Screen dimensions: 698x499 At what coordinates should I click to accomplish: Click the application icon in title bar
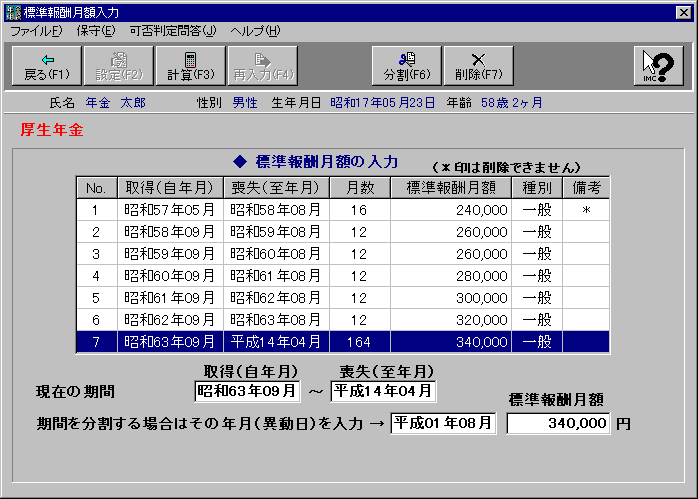(x=13, y=12)
